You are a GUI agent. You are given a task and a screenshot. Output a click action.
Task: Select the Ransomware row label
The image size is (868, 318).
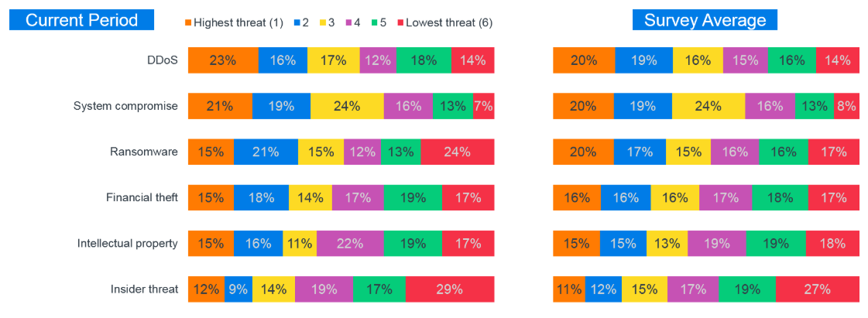(144, 152)
